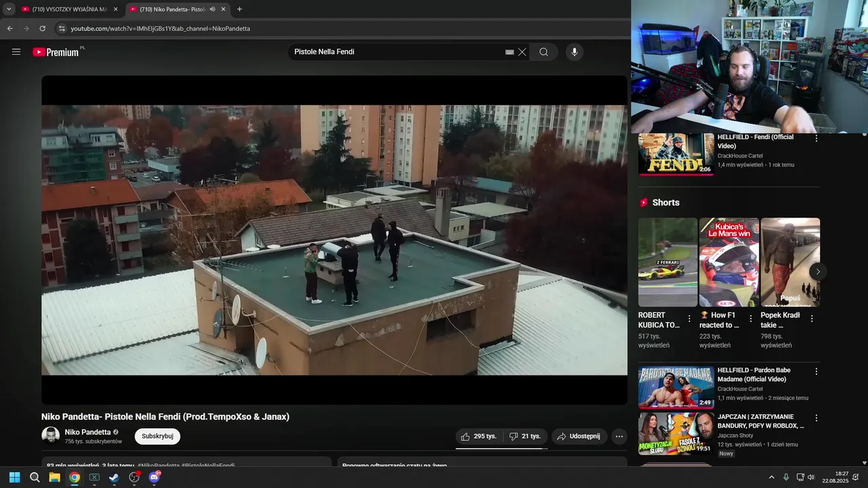The height and width of the screenshot is (488, 868).
Task: Close the VYSOTZKY WYJAŚNIA tab
Action: pyautogui.click(x=116, y=9)
